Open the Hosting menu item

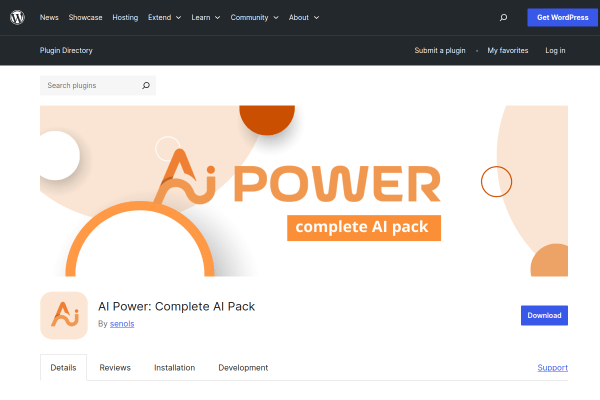pos(125,18)
